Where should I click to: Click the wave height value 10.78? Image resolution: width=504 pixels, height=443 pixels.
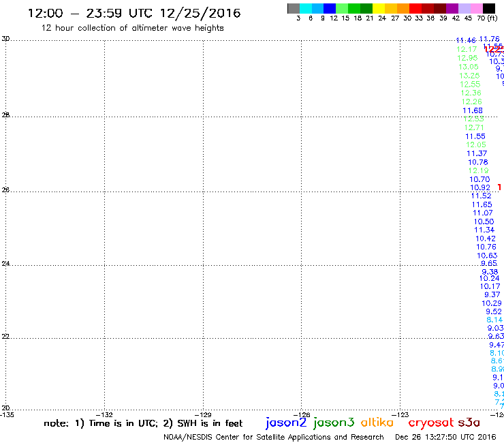[x=478, y=162]
